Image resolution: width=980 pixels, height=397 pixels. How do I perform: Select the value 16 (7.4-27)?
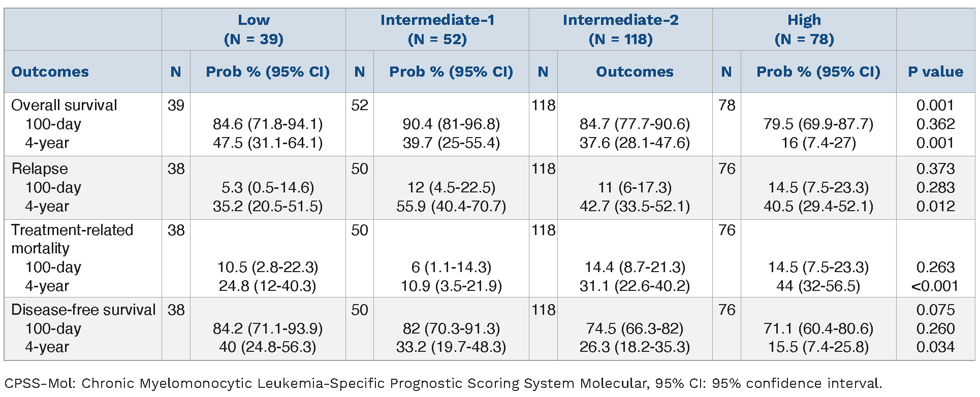click(x=818, y=143)
